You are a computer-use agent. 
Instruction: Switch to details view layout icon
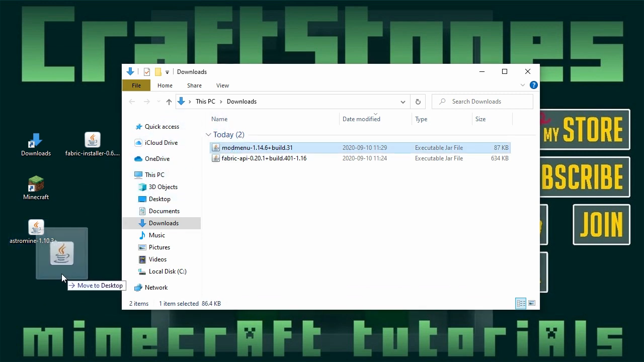[521, 303]
